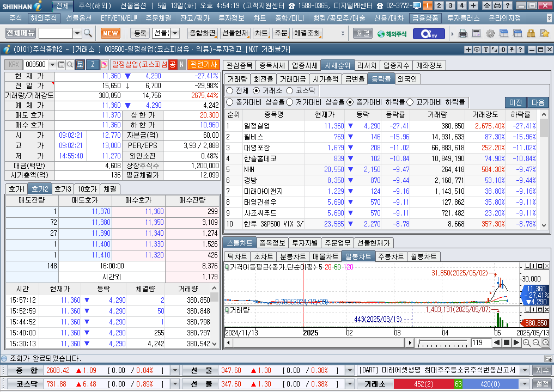Open stock list icon beside code 008500
Image resolution: width=554 pixels, height=392 pixels.
point(62,65)
